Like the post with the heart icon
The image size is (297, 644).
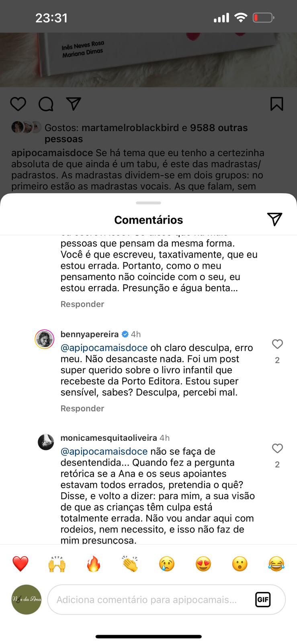(x=18, y=104)
